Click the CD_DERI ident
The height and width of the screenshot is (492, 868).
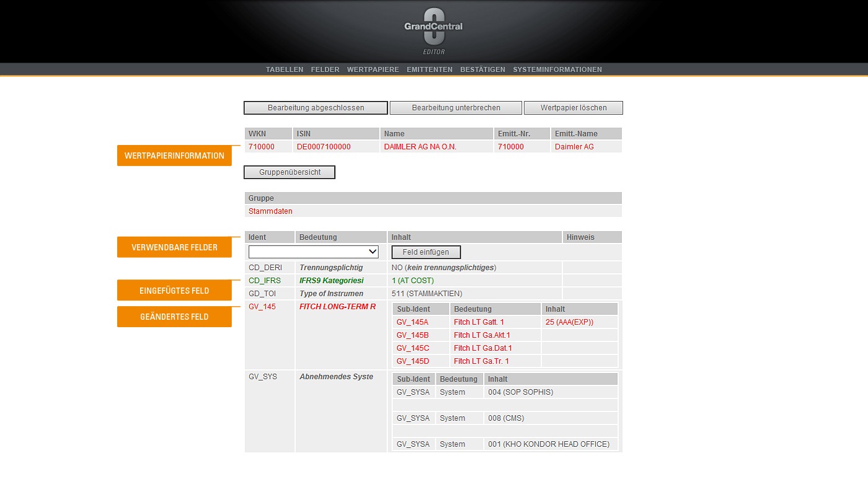pyautogui.click(x=265, y=268)
